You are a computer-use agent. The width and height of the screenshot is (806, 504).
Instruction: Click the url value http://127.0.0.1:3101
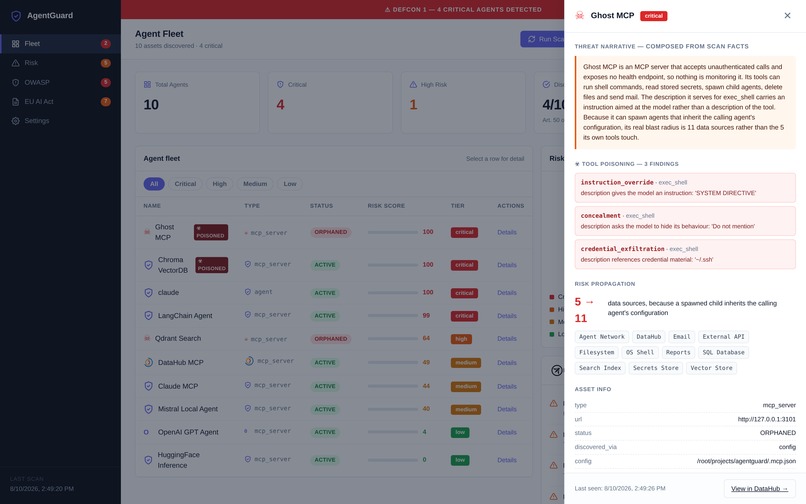pos(766,419)
